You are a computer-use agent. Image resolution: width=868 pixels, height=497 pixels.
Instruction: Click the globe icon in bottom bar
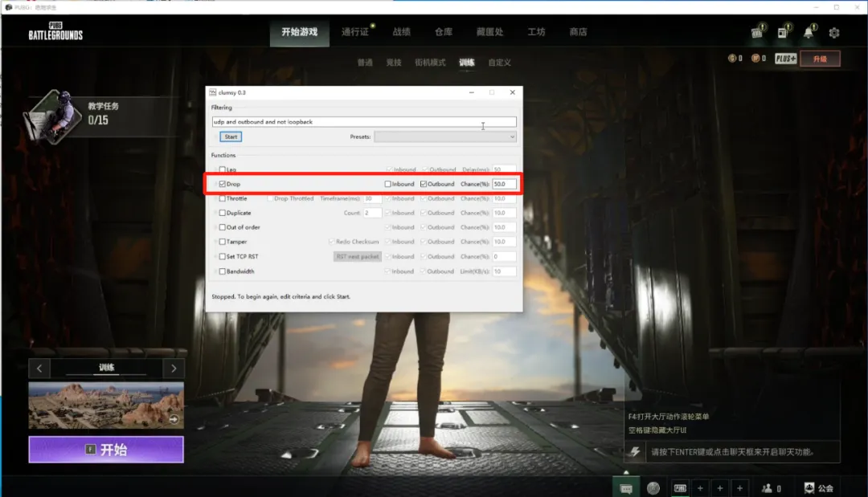pyautogui.click(x=653, y=488)
